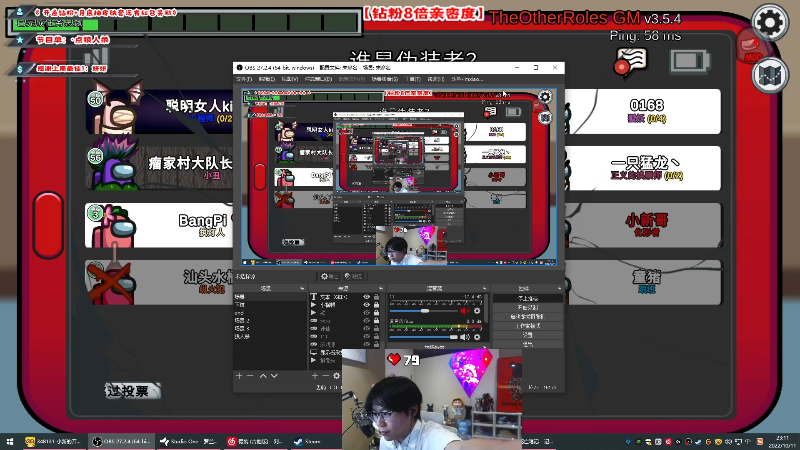Open the taskbar clock and date
Image resolution: width=800 pixels, height=450 pixels.
782,442
